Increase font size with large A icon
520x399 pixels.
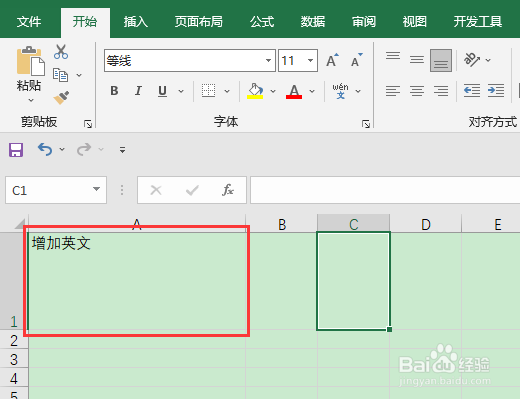click(332, 60)
